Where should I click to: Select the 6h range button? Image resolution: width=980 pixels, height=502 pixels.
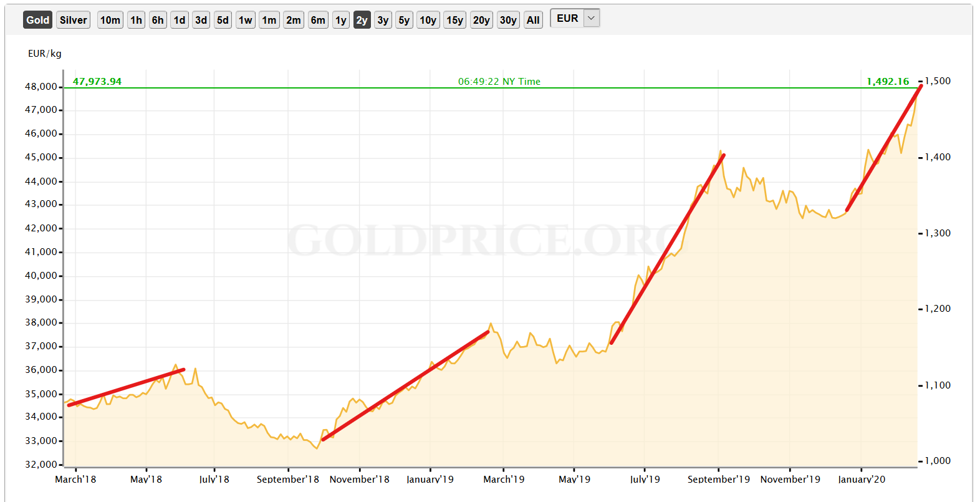click(x=158, y=20)
